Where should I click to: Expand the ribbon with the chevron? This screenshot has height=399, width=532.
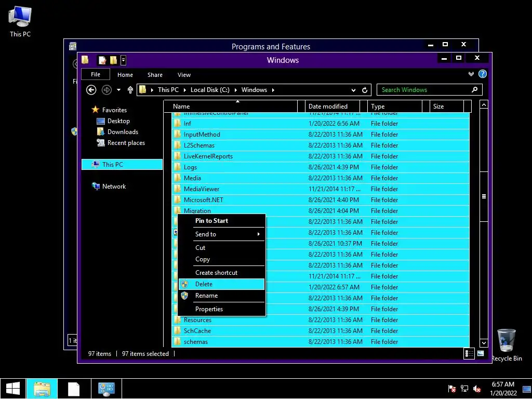tap(471, 74)
